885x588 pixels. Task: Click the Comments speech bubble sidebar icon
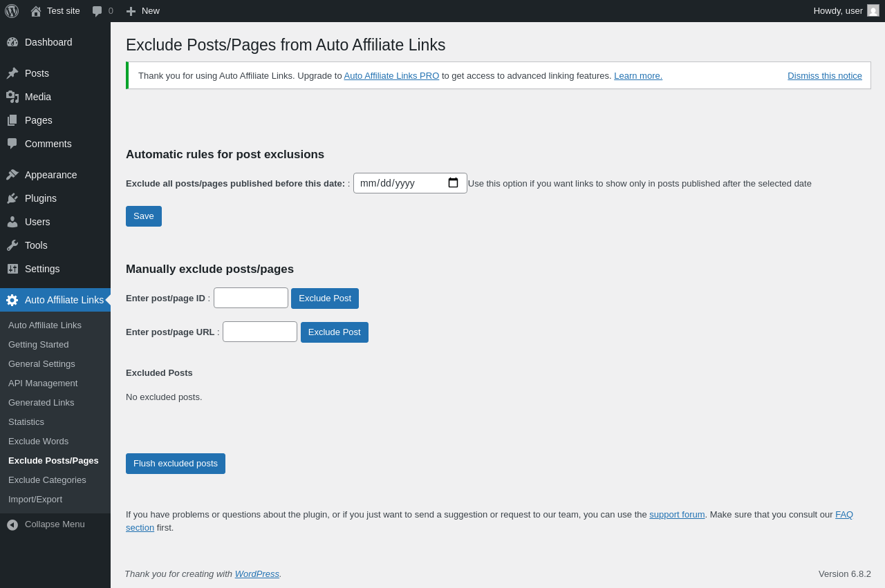(12, 144)
